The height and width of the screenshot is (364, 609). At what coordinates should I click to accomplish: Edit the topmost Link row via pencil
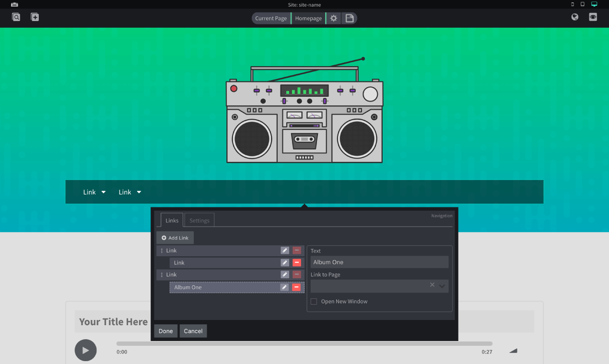(285, 250)
